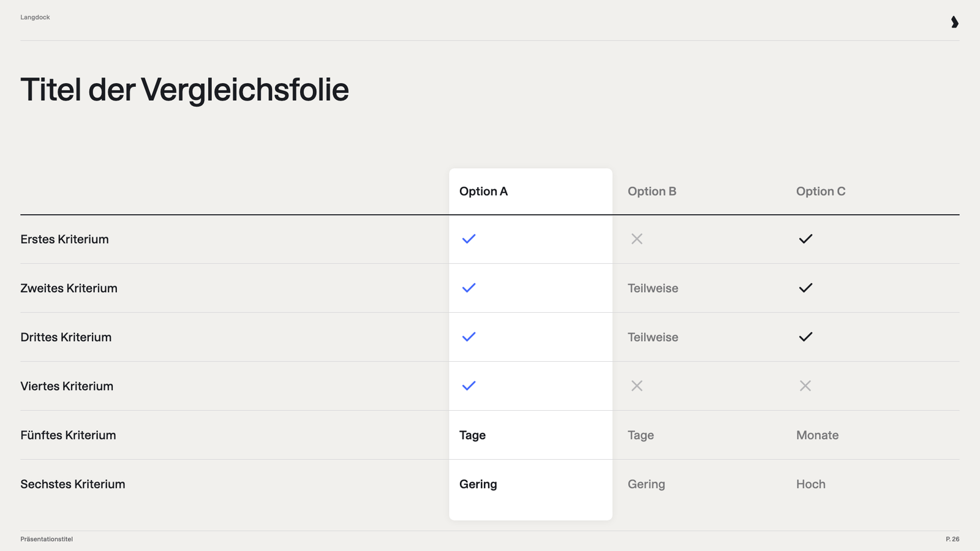
Task: Click the blue checkmark for Zweites Kriterium
Action: [x=469, y=288]
